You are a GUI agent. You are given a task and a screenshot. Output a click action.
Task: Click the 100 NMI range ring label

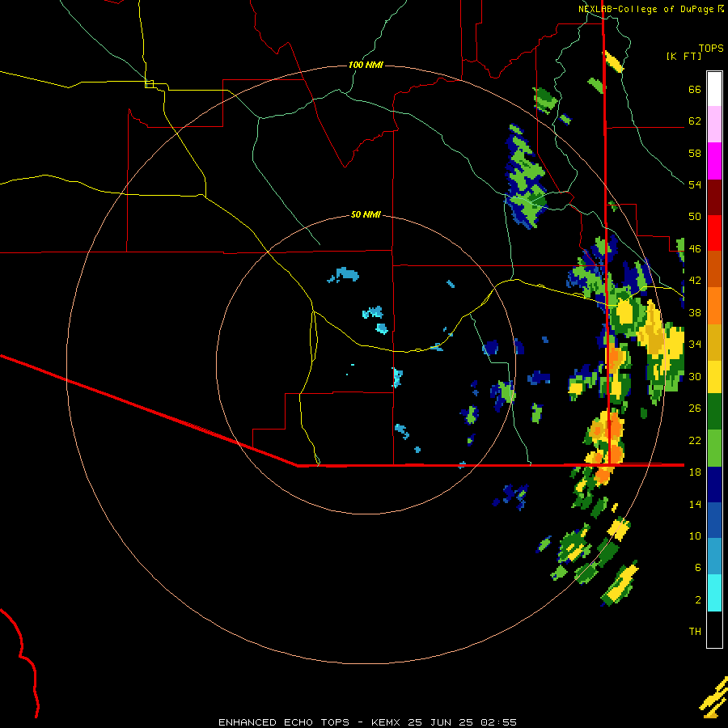[x=366, y=65]
